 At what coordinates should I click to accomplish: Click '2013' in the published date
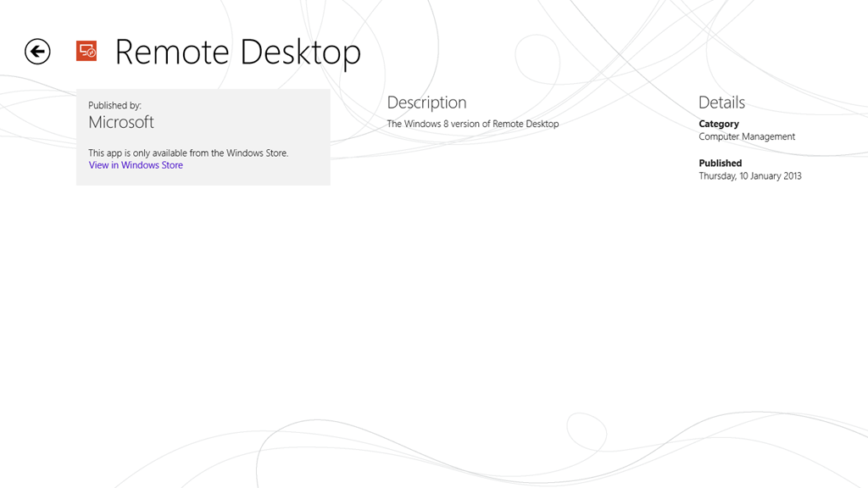pyautogui.click(x=791, y=176)
